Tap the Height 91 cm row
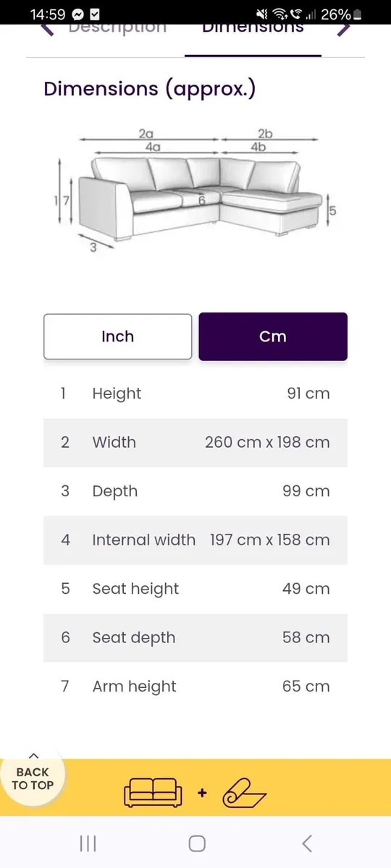 pyautogui.click(x=195, y=393)
